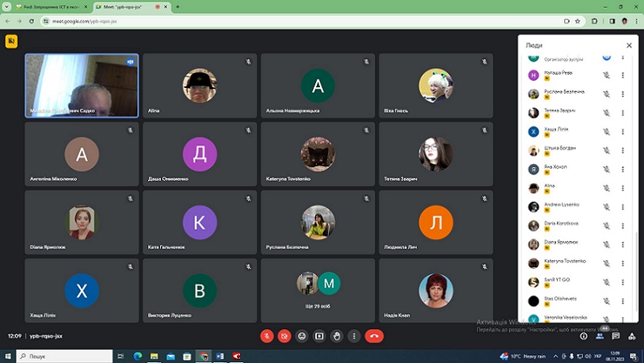Mute SanR YT GO in people list
644x363 pixels.
(606, 282)
